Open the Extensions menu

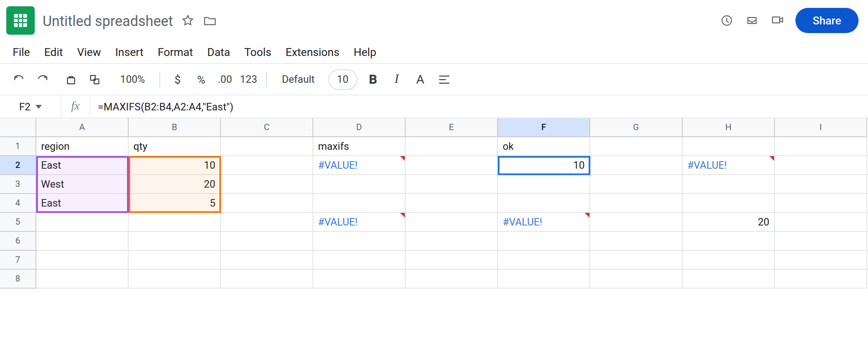pos(312,52)
